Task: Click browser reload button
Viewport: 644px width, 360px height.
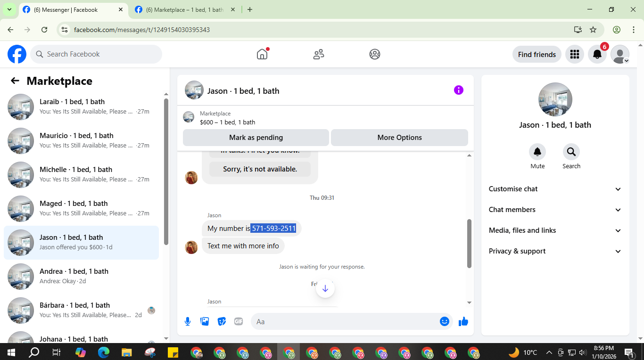Action: (44, 30)
